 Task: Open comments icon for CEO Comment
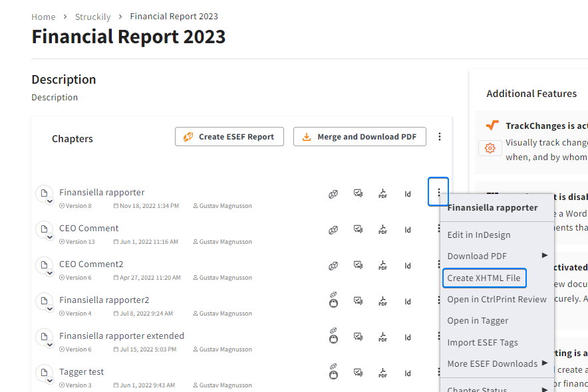click(358, 229)
